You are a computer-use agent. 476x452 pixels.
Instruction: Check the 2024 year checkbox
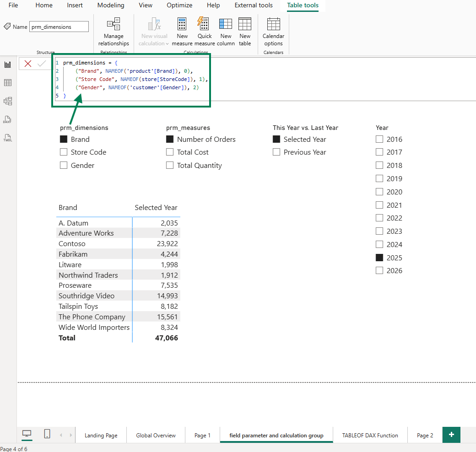click(379, 244)
